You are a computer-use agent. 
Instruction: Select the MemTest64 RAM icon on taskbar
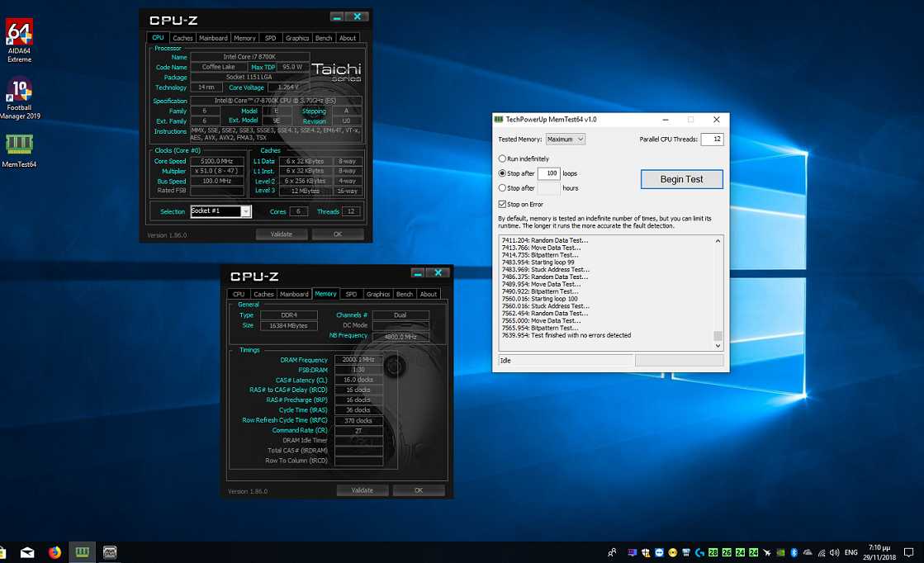tap(82, 552)
